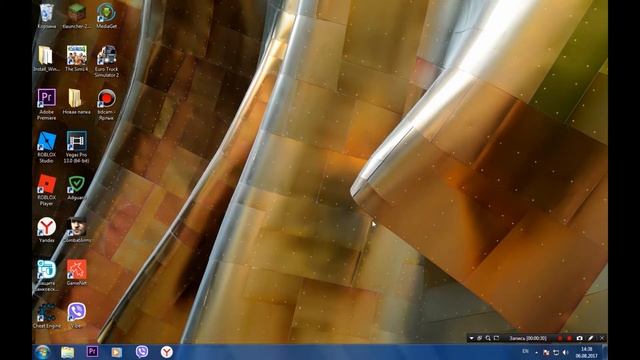Launch the Viber desktop shortcut
Screen dimensions: 640x360
(x=76, y=316)
